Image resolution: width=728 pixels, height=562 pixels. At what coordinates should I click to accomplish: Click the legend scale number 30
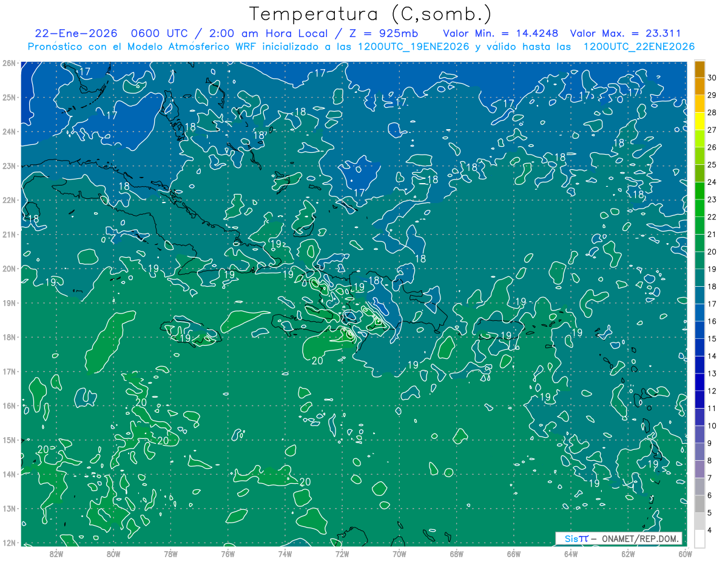[x=712, y=78]
